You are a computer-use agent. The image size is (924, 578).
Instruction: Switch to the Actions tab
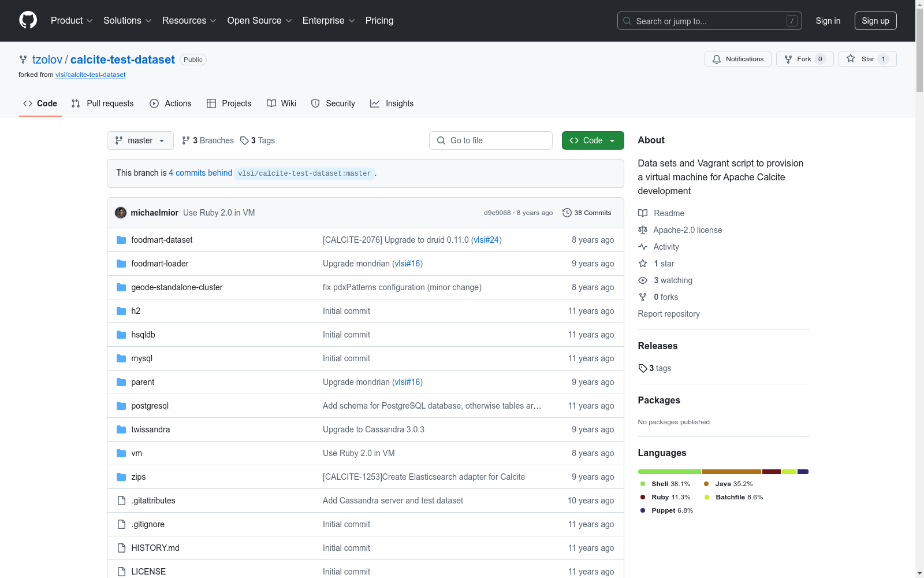click(x=170, y=103)
